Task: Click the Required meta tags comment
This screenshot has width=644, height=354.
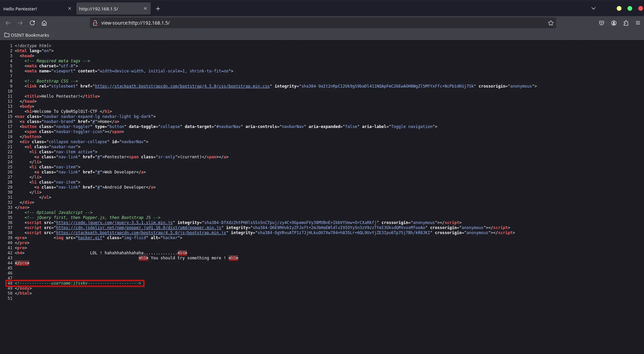Action: (x=57, y=61)
